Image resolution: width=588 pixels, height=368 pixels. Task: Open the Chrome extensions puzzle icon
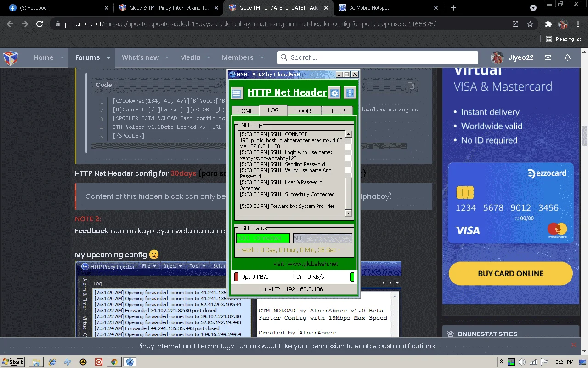tap(548, 24)
